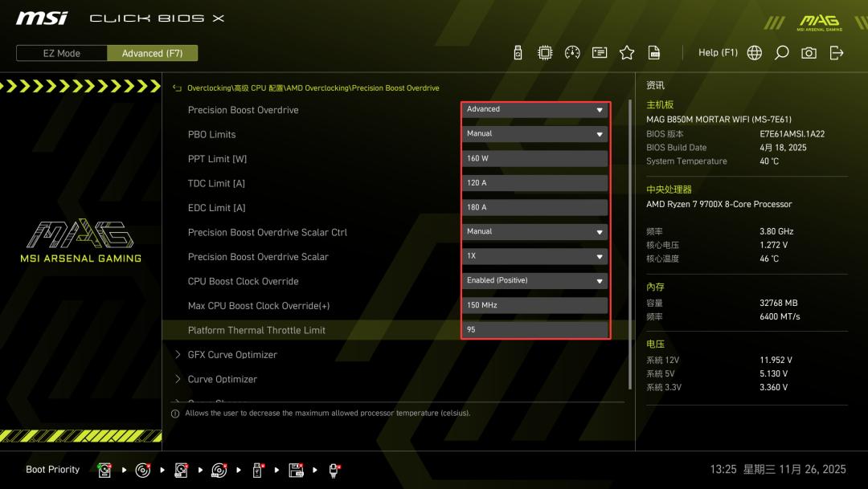Take a screenshot with camera icon
The width and height of the screenshot is (868, 489).
click(809, 53)
